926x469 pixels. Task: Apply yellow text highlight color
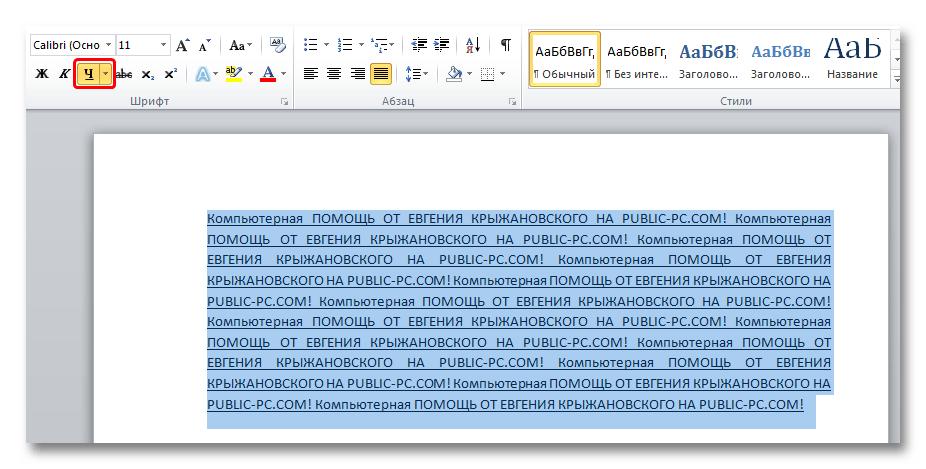click(x=234, y=74)
